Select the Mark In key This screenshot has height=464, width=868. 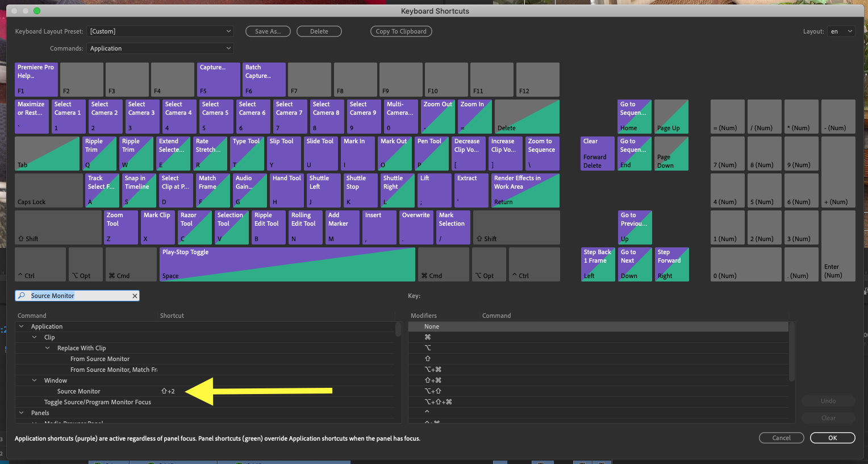pyautogui.click(x=358, y=154)
